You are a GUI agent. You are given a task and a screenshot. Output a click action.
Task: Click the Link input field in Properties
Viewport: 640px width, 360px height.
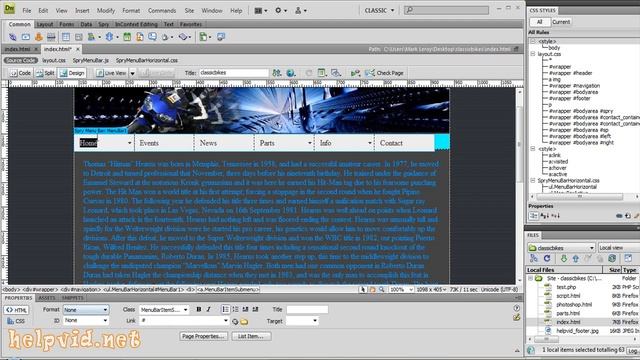pos(184,321)
